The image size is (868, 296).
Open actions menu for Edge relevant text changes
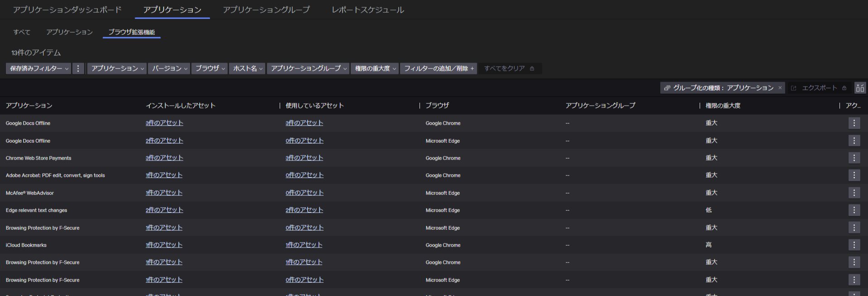click(x=854, y=210)
